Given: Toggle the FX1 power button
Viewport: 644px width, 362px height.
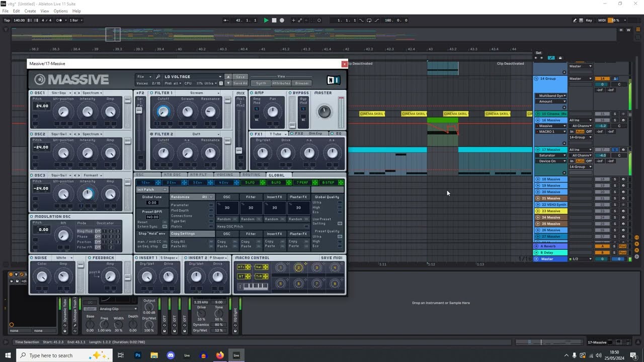Looking at the screenshot, I should [252, 134].
